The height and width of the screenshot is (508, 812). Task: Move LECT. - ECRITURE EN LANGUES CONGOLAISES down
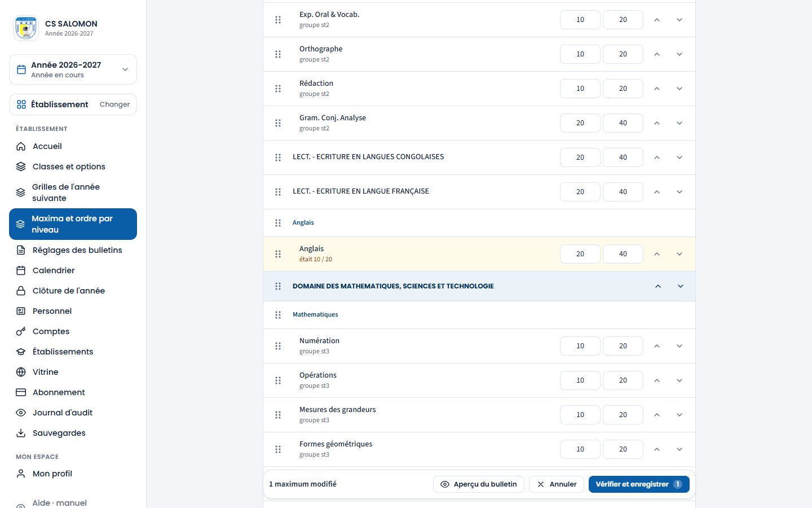tap(679, 157)
